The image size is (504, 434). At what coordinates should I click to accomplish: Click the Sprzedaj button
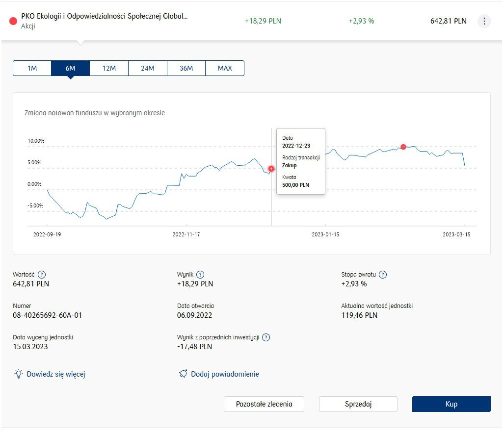point(358,404)
